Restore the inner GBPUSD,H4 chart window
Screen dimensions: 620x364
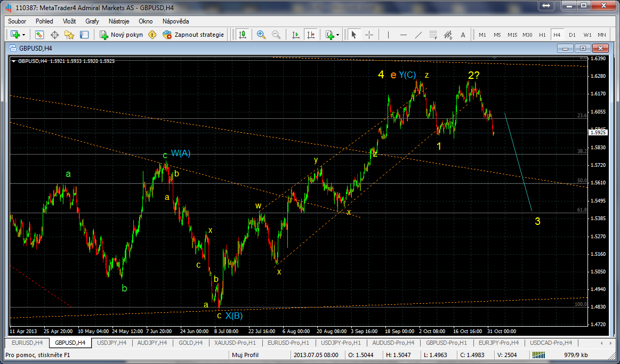click(x=583, y=48)
